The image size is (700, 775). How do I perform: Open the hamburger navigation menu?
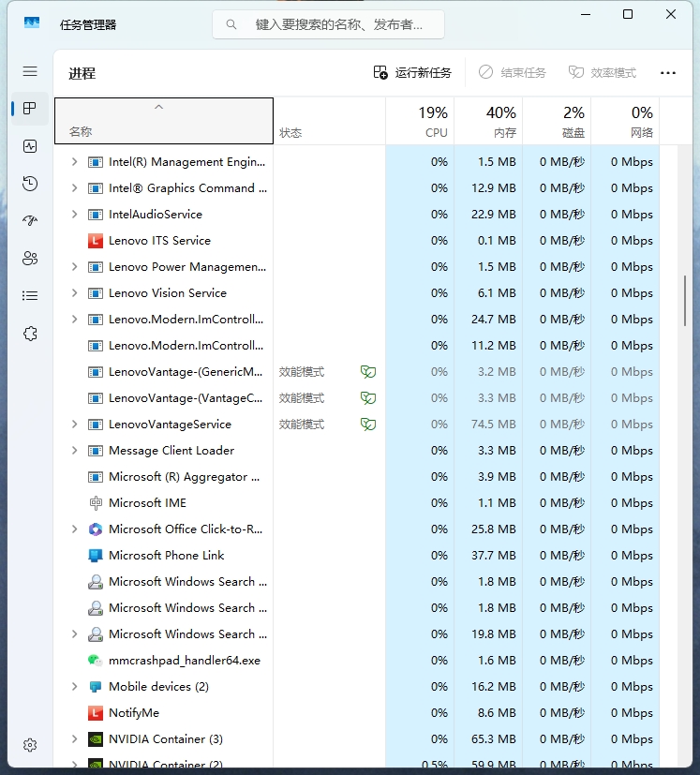pyautogui.click(x=30, y=71)
